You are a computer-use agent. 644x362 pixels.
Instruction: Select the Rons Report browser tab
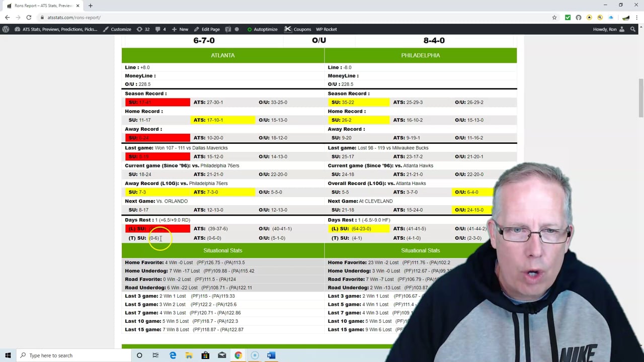pos(43,6)
